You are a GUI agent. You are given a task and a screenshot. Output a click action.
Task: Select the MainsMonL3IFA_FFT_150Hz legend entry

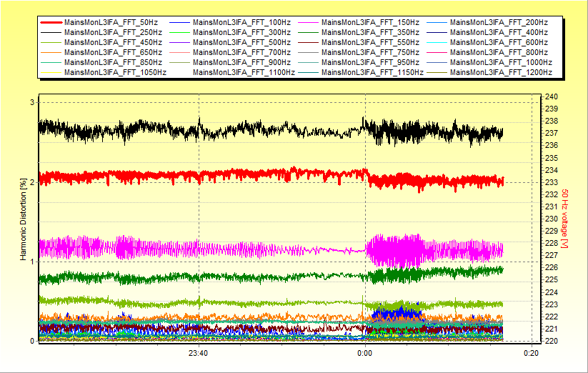tap(370, 23)
